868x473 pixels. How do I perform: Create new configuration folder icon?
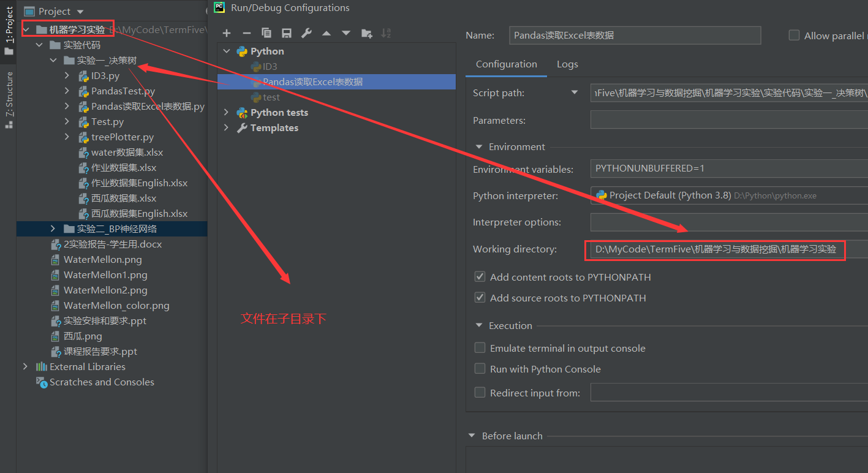[366, 33]
